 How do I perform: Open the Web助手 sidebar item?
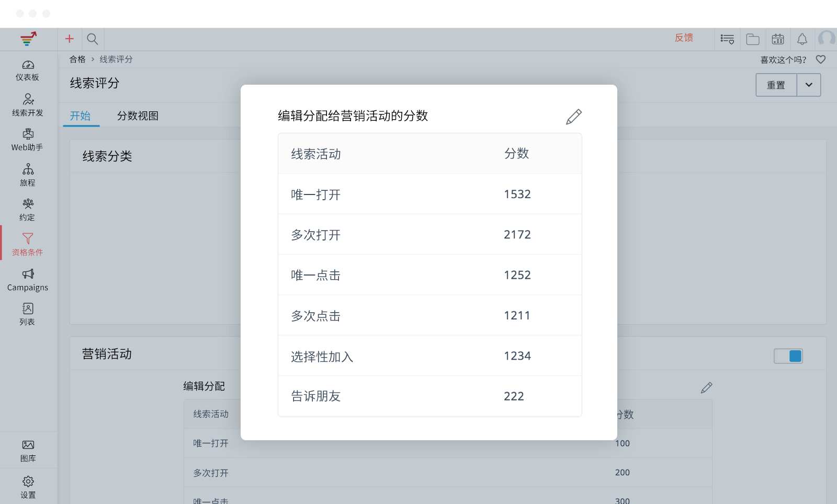tap(28, 140)
